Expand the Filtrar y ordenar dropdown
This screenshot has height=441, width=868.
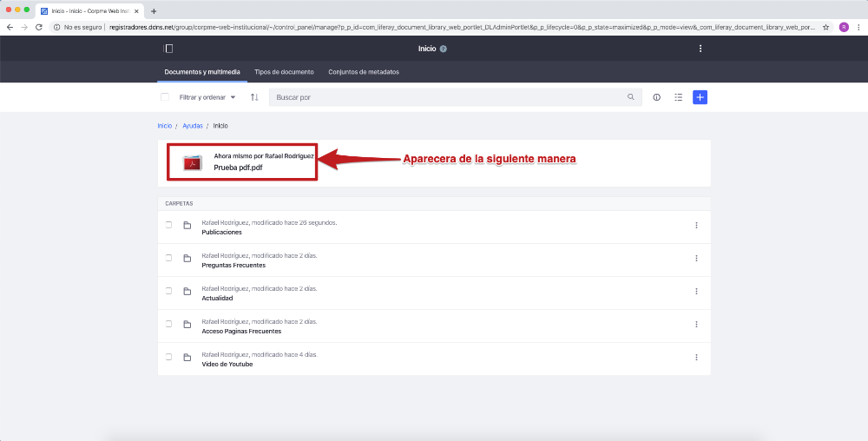pos(207,97)
